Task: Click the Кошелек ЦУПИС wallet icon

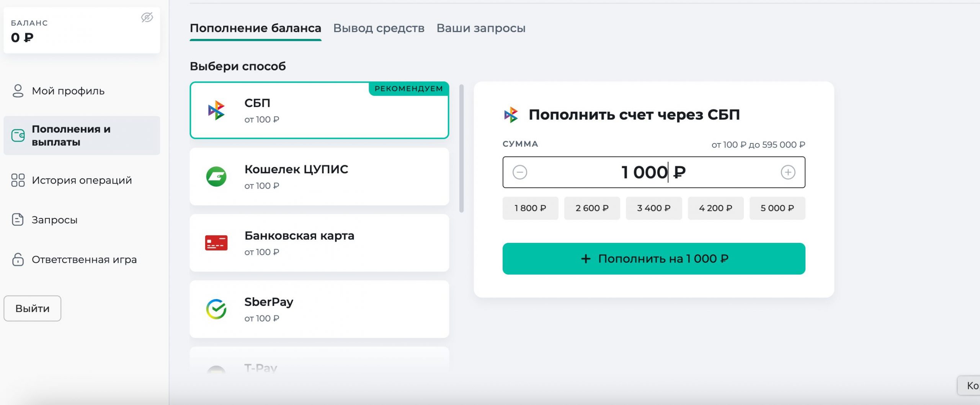Action: coord(217,176)
